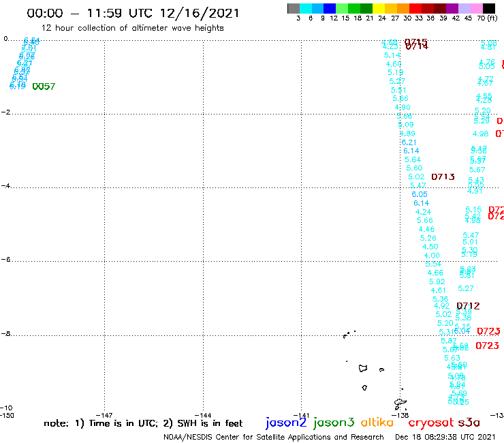Click the 'Dec 18 08:29:38 UTC 2021' timestamp
504x443 pixels.
[445, 437]
